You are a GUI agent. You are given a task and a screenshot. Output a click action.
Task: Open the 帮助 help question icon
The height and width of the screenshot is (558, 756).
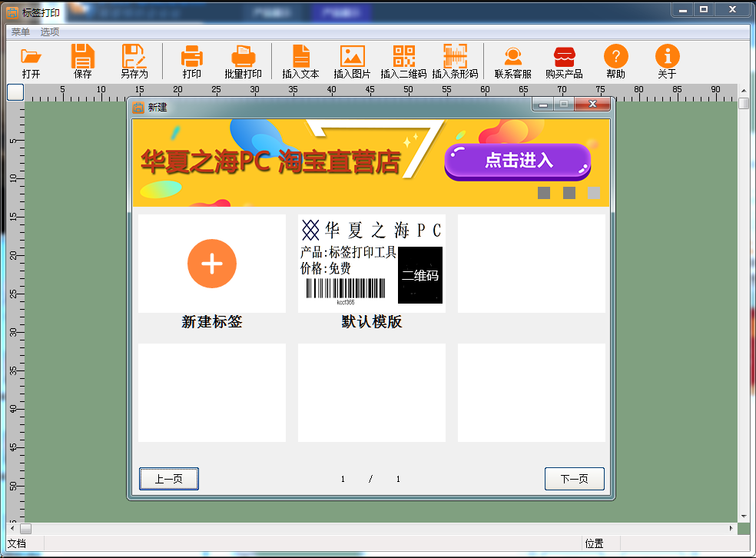(x=615, y=57)
